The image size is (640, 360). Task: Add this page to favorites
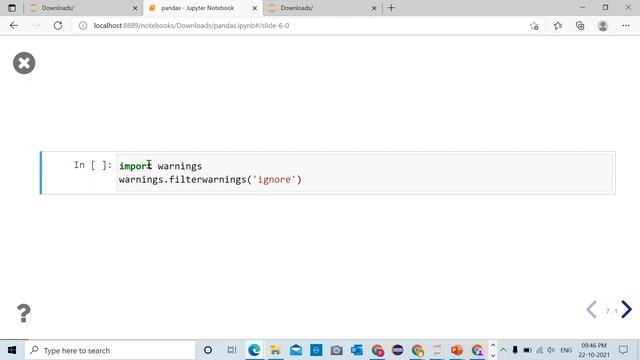click(534, 26)
